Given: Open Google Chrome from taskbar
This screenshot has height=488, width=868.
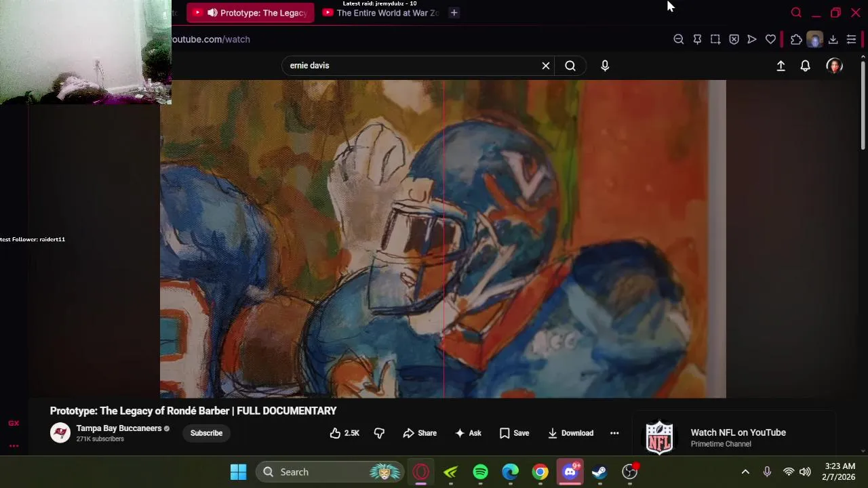Looking at the screenshot, I should (x=540, y=472).
